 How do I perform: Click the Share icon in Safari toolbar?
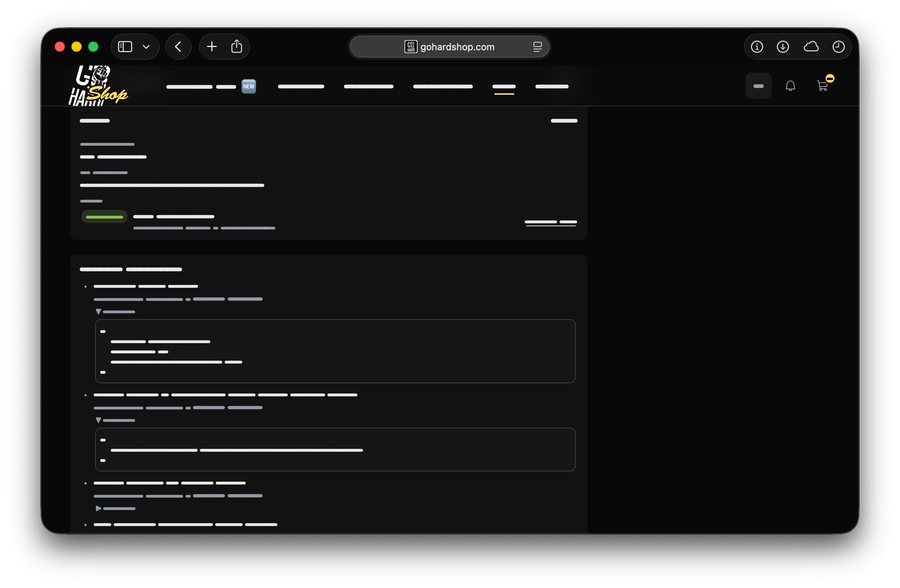pos(237,46)
